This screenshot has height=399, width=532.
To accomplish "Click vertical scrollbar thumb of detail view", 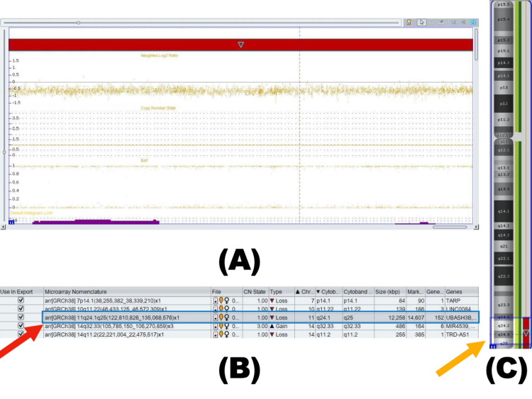I will 476,45.
